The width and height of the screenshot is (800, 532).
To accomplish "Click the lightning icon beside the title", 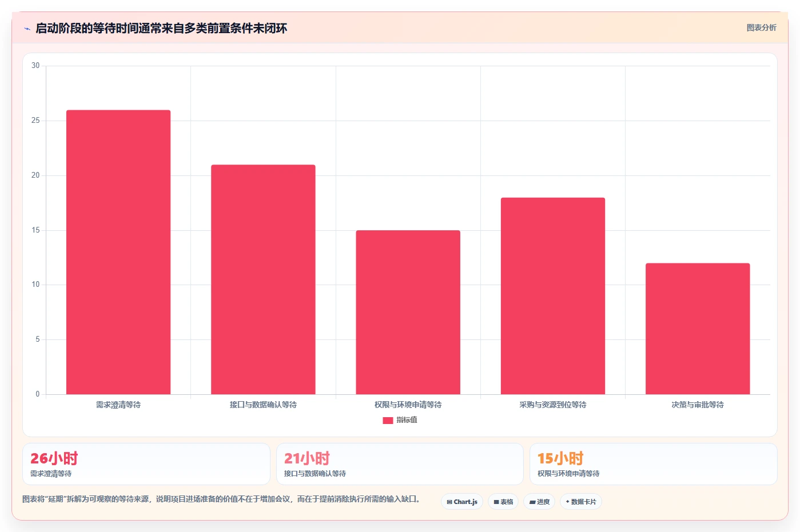I will coord(27,29).
